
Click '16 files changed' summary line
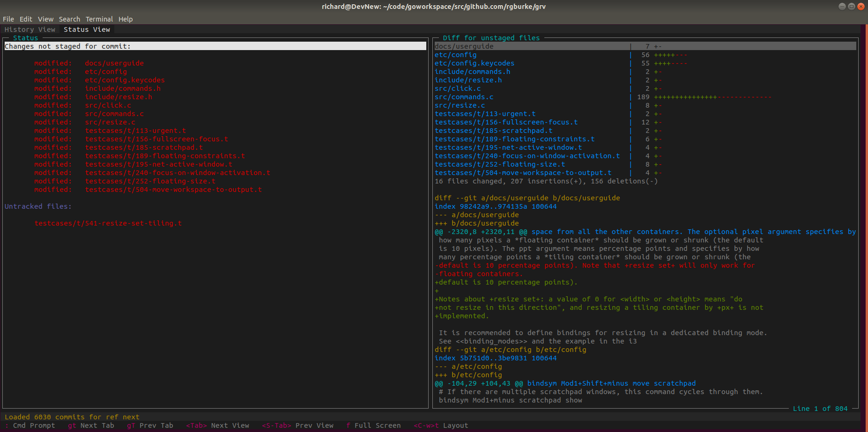pyautogui.click(x=546, y=181)
